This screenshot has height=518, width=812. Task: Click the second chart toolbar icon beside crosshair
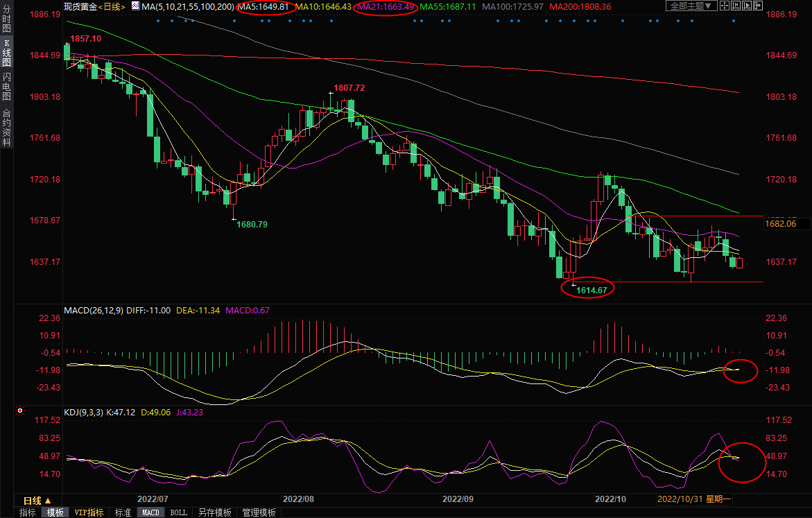[736, 6]
